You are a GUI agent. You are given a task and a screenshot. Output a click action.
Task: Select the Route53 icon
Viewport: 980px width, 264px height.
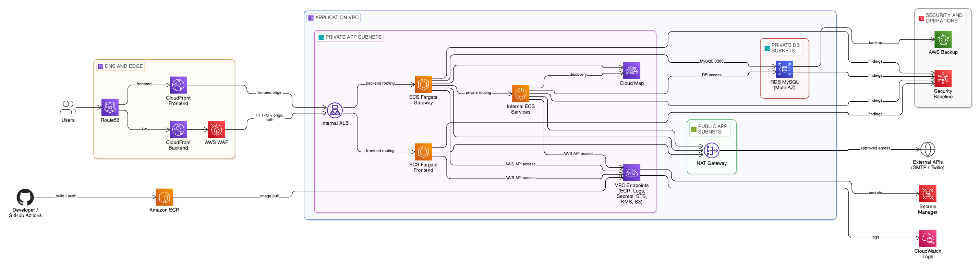110,108
